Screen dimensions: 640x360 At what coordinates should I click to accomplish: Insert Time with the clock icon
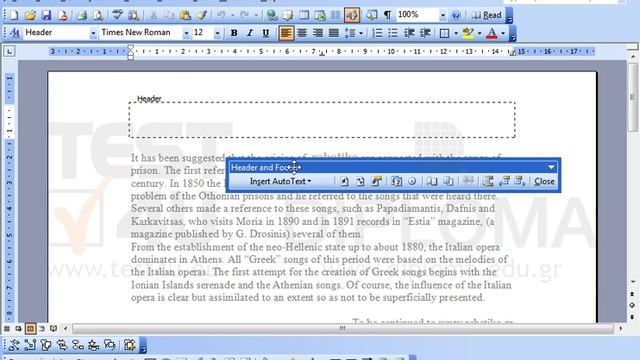pos(412,181)
